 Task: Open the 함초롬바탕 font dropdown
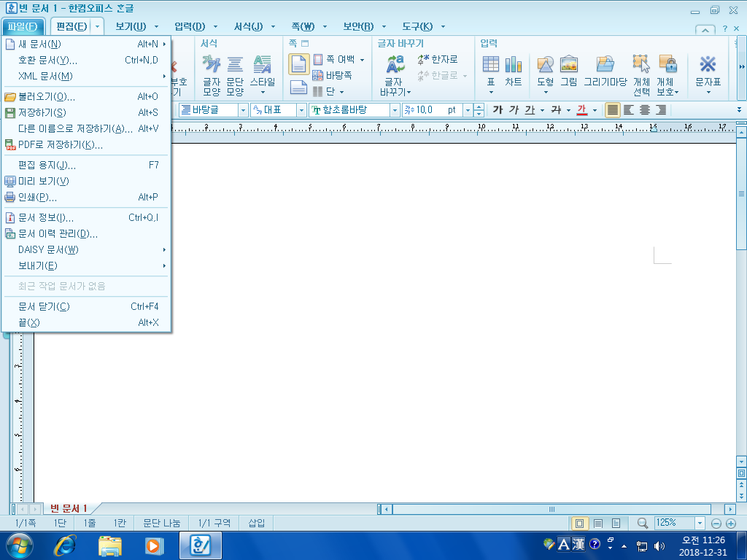tap(395, 110)
